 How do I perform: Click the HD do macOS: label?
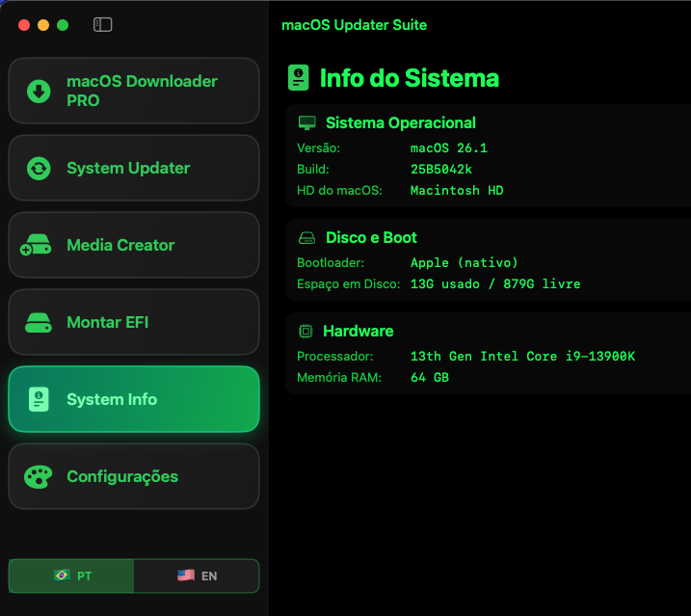339,191
